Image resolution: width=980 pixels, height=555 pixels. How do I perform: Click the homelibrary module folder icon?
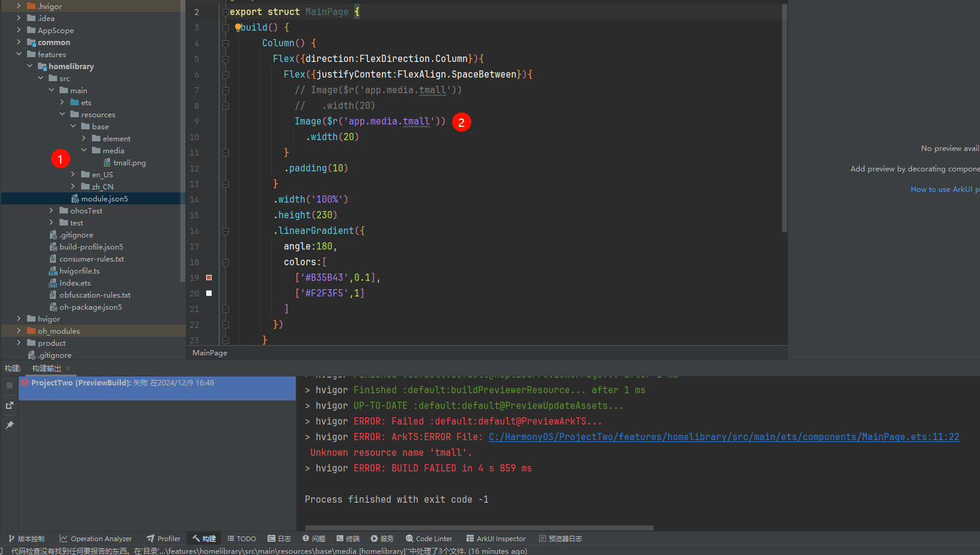pyautogui.click(x=42, y=66)
